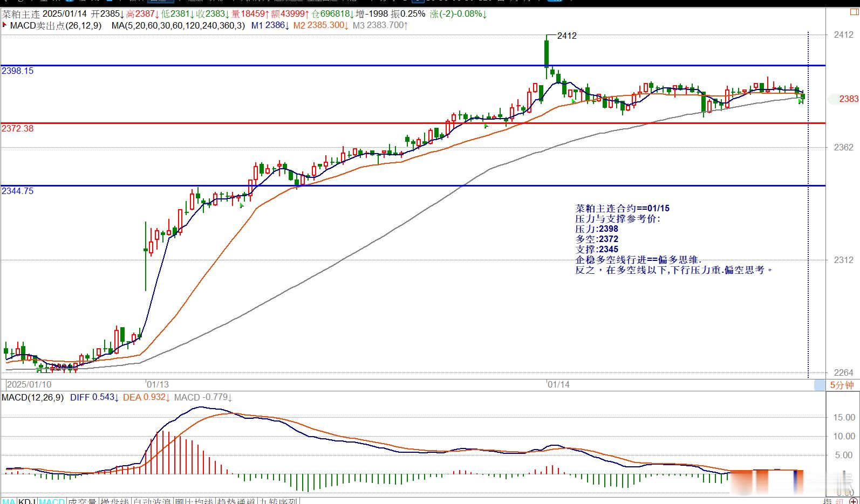860x504 pixels.
Task: Select the MACD indicator tab
Action: (x=52, y=501)
